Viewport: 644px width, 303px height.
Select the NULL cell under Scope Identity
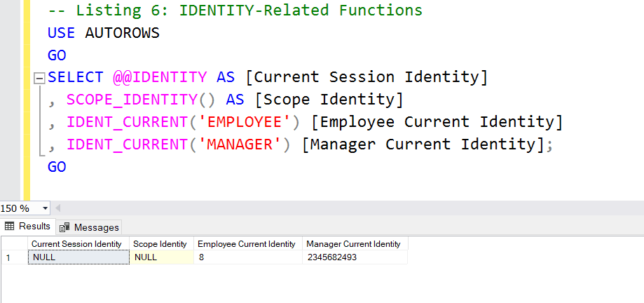[x=160, y=257]
